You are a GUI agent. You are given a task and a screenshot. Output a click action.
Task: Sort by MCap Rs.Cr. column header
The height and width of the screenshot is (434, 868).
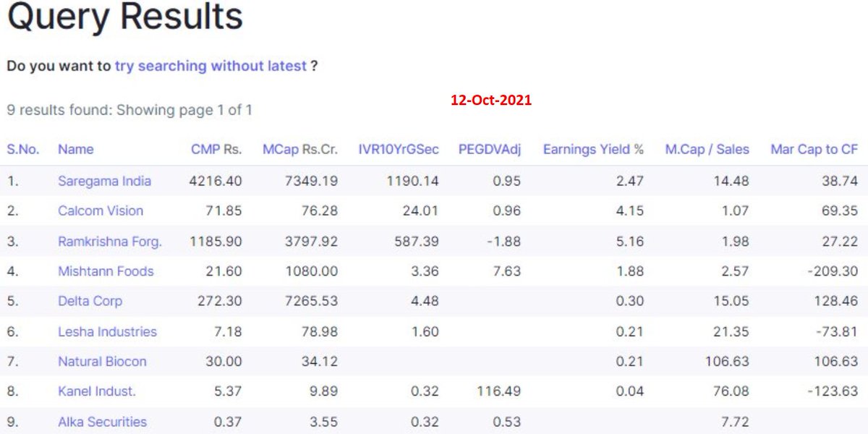pos(300,150)
